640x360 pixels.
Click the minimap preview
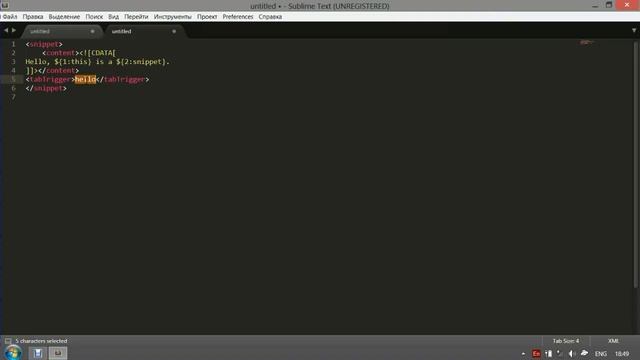(x=586, y=42)
